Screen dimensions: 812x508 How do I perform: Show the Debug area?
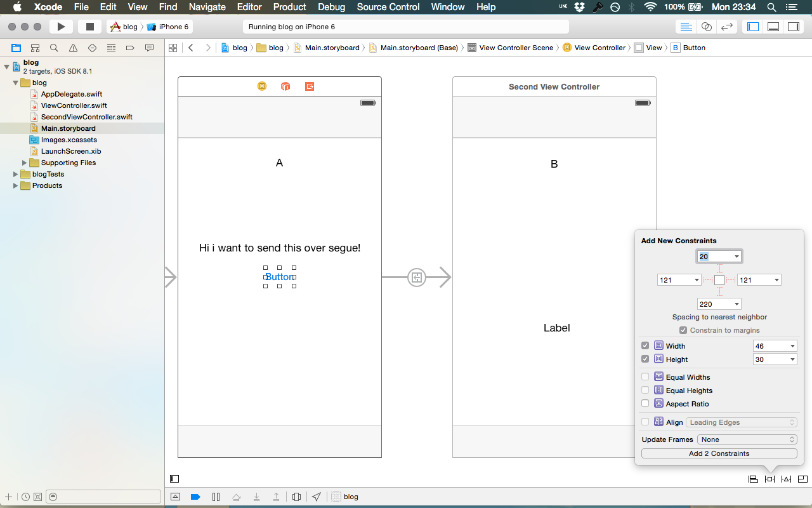(x=773, y=27)
